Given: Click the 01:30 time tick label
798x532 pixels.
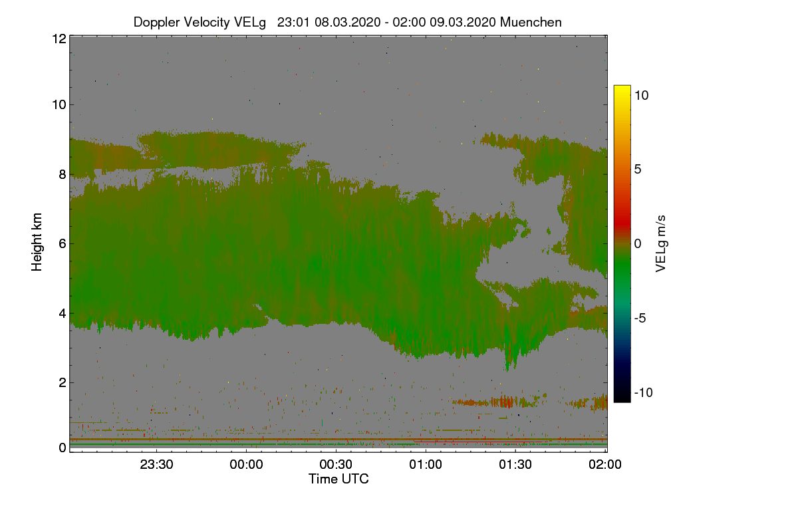Looking at the screenshot, I should [515, 464].
